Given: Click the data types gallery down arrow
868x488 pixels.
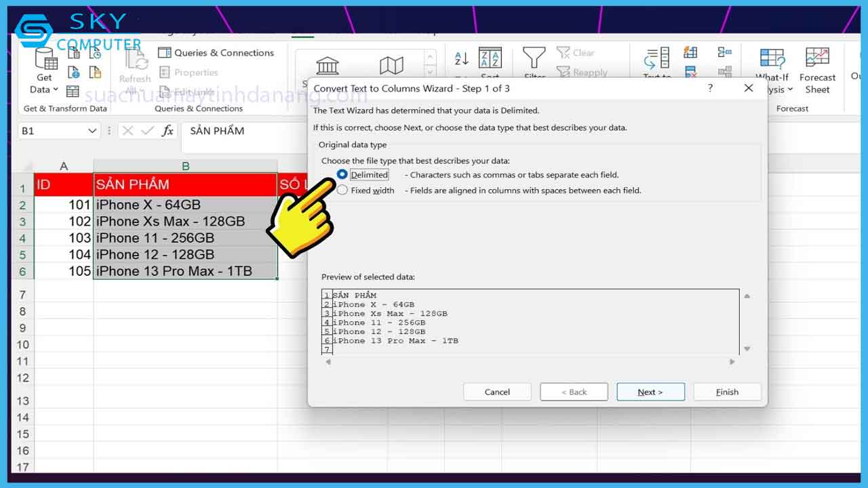Looking at the screenshot, I should pyautogui.click(x=430, y=71).
